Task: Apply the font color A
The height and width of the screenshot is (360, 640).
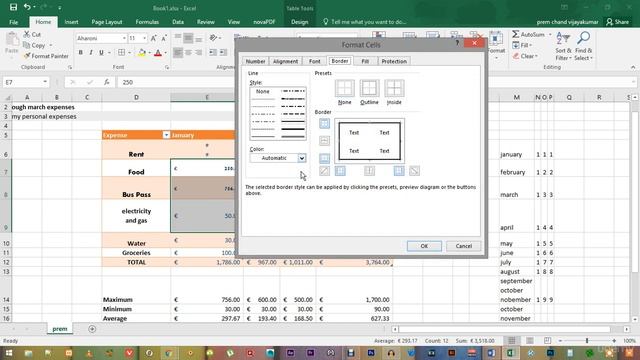Action: [x=158, y=53]
